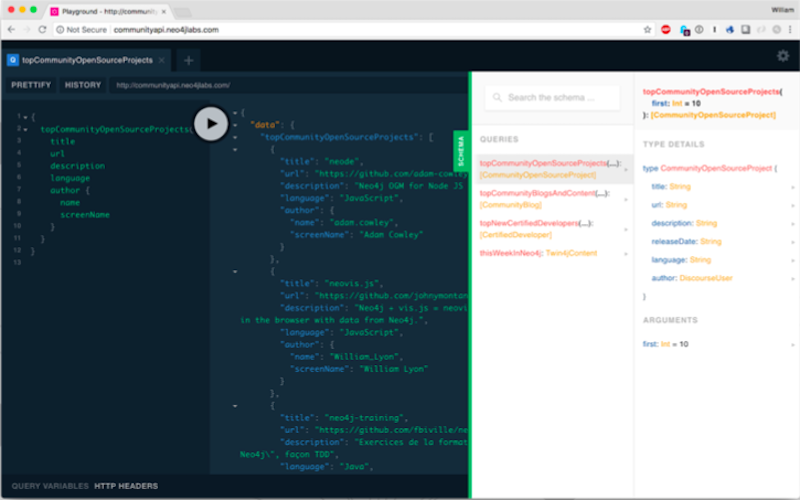Click the browser address bar URL
This screenshot has width=800, height=500.
coord(166,30)
